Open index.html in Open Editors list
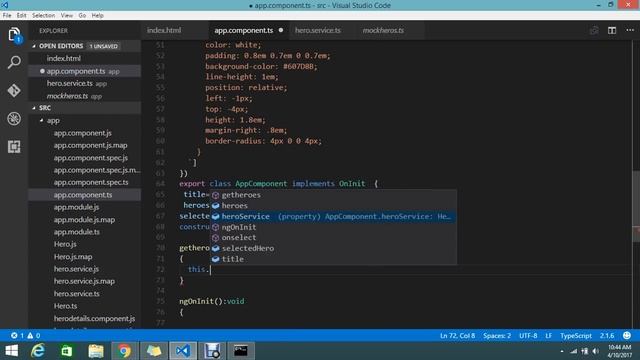The width and height of the screenshot is (640, 360). [85, 58]
